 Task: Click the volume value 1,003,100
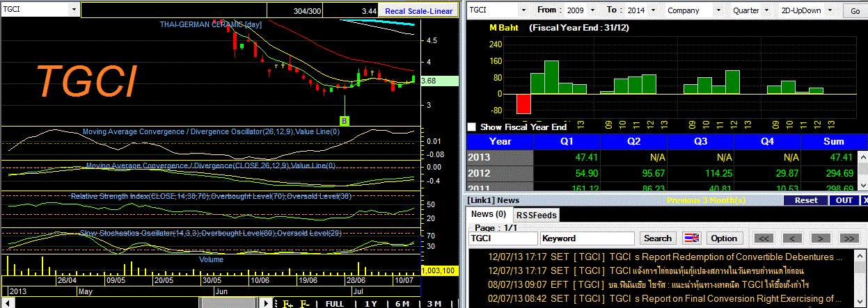click(x=439, y=270)
